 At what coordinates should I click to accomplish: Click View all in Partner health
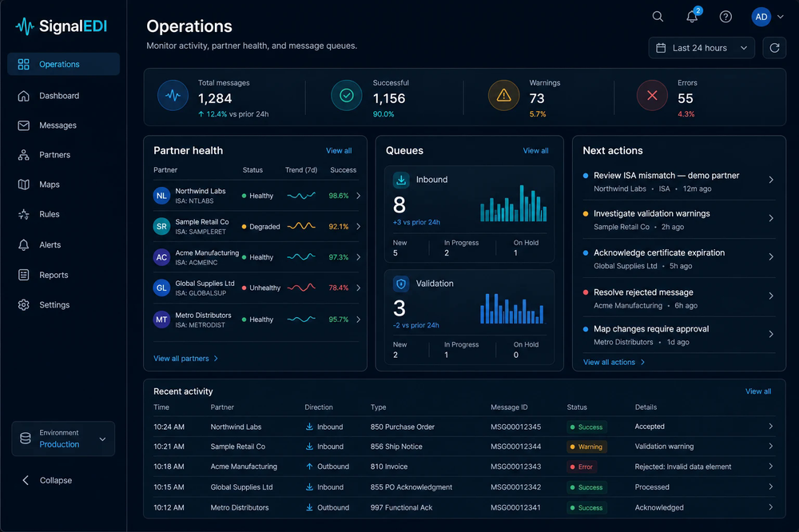click(338, 151)
